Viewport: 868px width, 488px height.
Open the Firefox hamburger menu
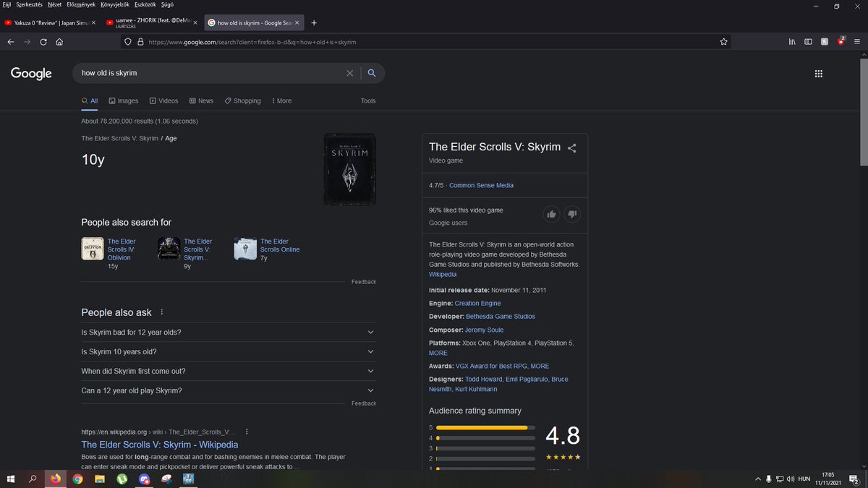(x=857, y=42)
